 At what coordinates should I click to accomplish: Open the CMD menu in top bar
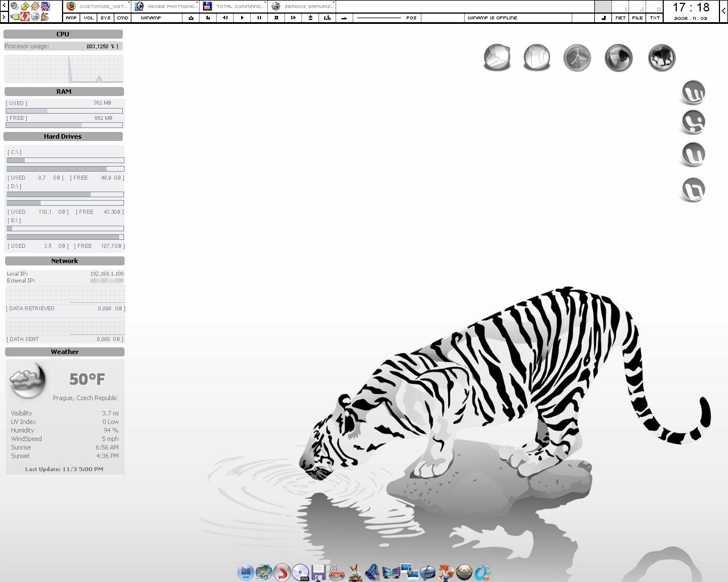122,18
